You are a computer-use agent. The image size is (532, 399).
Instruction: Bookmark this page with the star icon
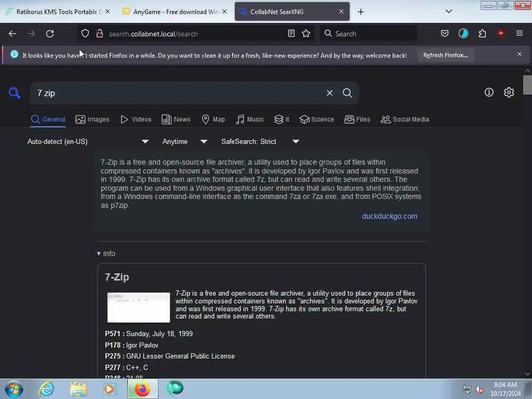(x=306, y=33)
